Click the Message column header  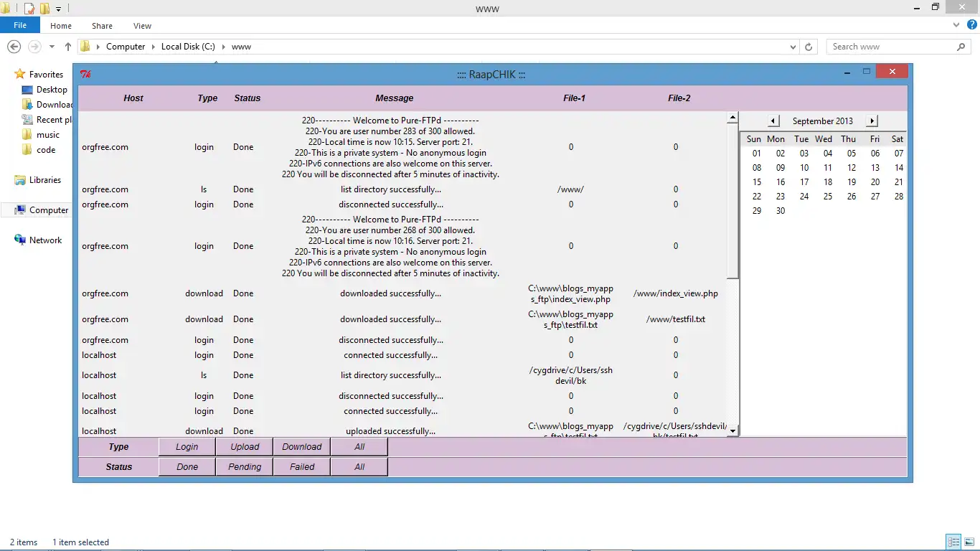coord(395,98)
